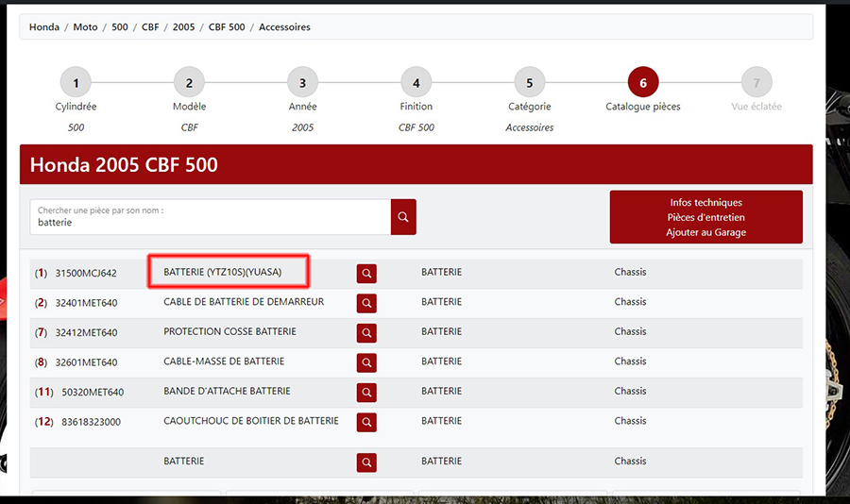Viewport: 850px width, 504px height.
Task: Open magnifier icon for PROTECTION COSSE BATTERIE
Action: point(366,333)
